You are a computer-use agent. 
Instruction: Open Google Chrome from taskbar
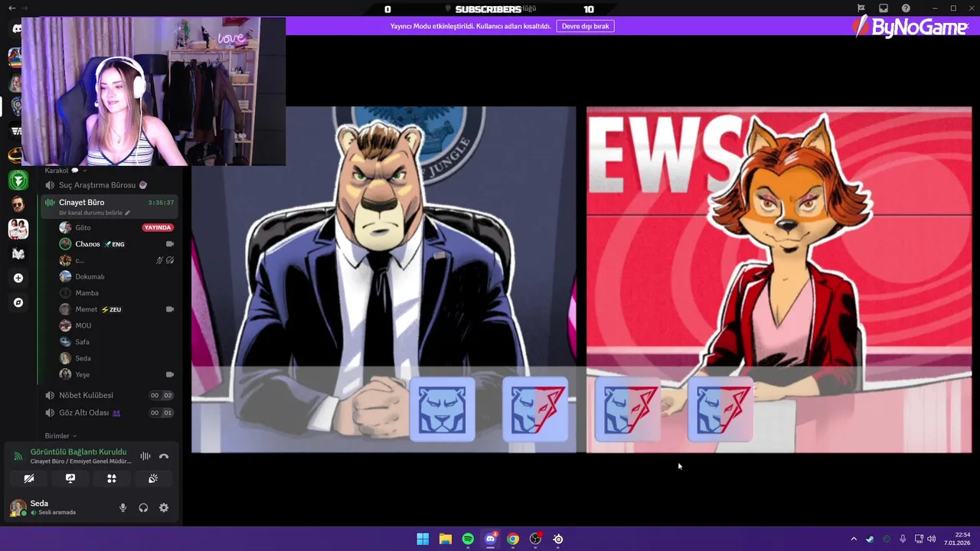513,539
